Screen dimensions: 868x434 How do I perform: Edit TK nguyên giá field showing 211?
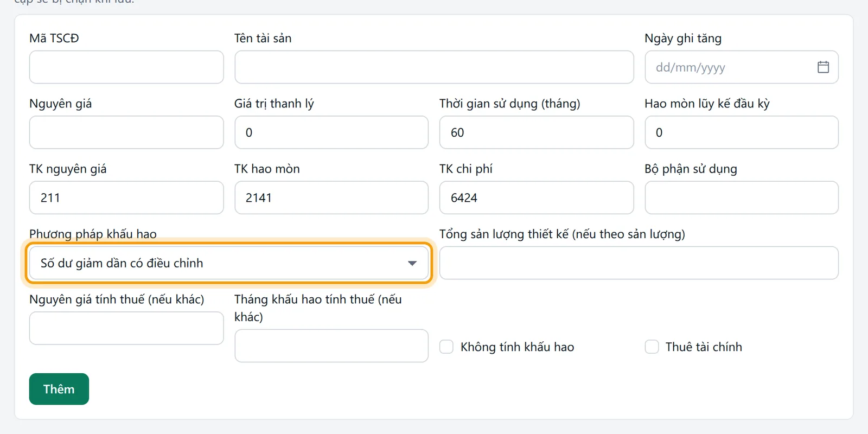coord(126,197)
